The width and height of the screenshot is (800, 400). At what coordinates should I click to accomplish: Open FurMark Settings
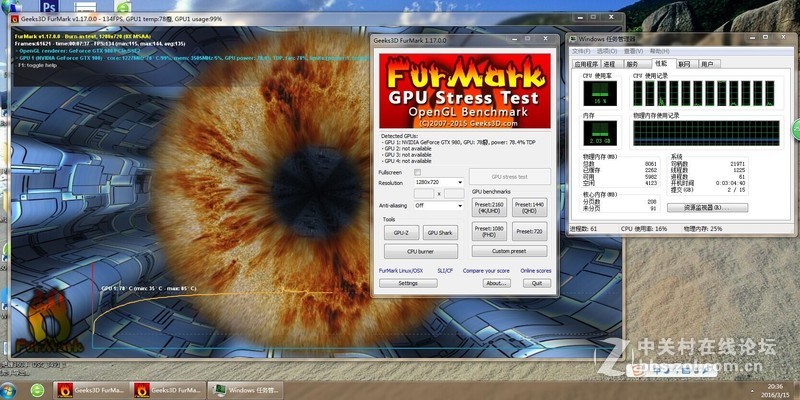tap(408, 283)
